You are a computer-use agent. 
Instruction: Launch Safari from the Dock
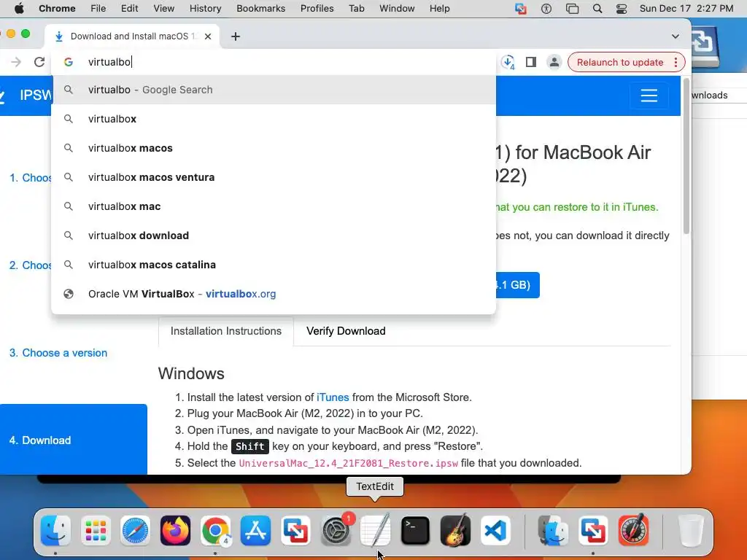(x=135, y=531)
